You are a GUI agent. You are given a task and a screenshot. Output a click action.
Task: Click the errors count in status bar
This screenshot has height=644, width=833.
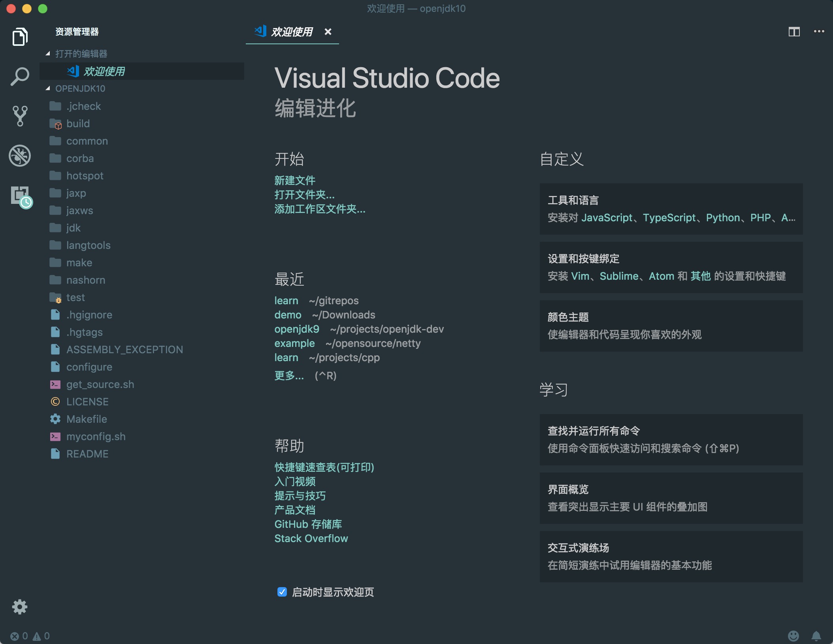tap(19, 636)
